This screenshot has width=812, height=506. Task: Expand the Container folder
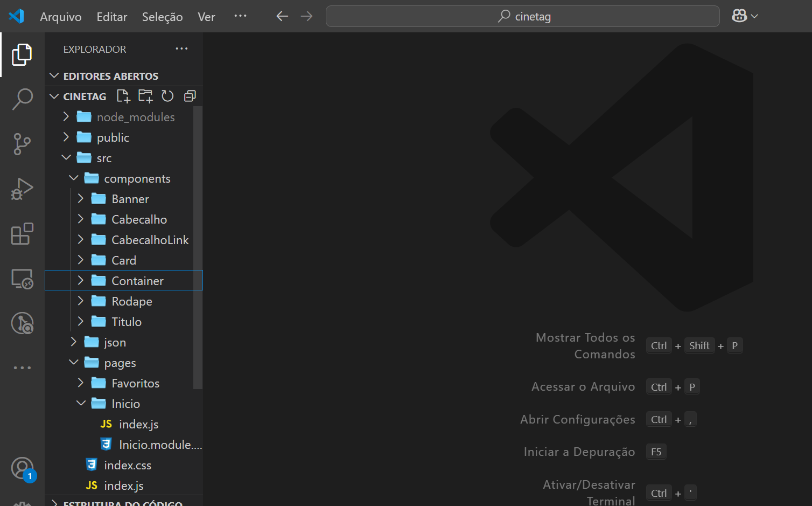(124, 281)
